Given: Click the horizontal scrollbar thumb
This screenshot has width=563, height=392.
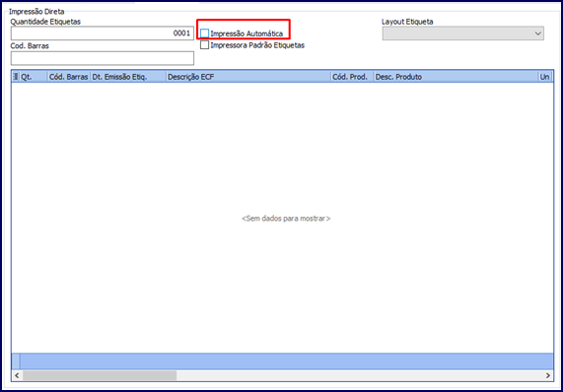Looking at the screenshot, I should (100, 375).
